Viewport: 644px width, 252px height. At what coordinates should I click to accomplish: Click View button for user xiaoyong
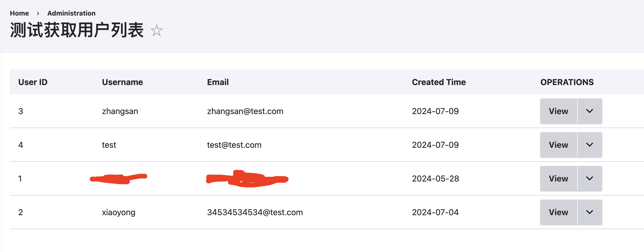(x=558, y=212)
